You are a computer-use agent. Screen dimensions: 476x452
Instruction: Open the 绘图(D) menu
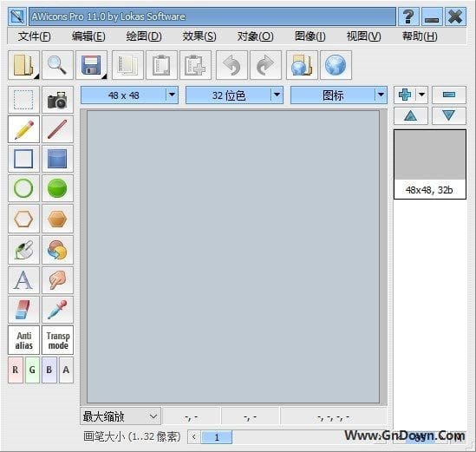[x=144, y=36]
